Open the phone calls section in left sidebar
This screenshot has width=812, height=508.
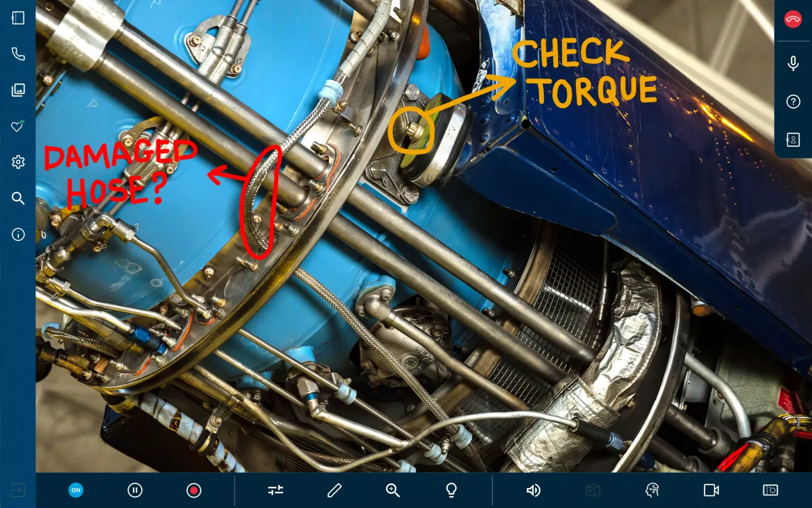pos(18,54)
